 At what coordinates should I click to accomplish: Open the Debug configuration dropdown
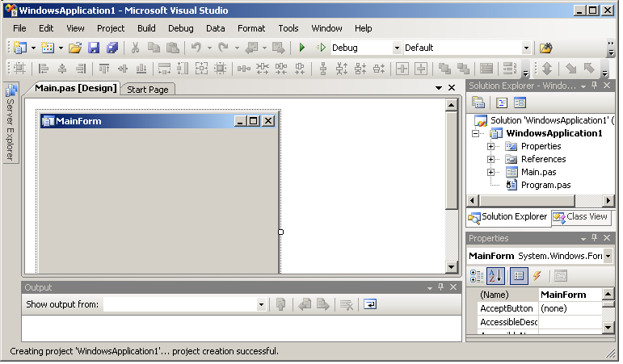396,48
